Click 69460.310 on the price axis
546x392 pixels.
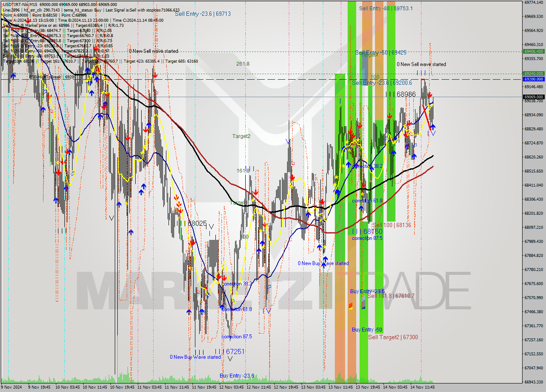click(534, 44)
